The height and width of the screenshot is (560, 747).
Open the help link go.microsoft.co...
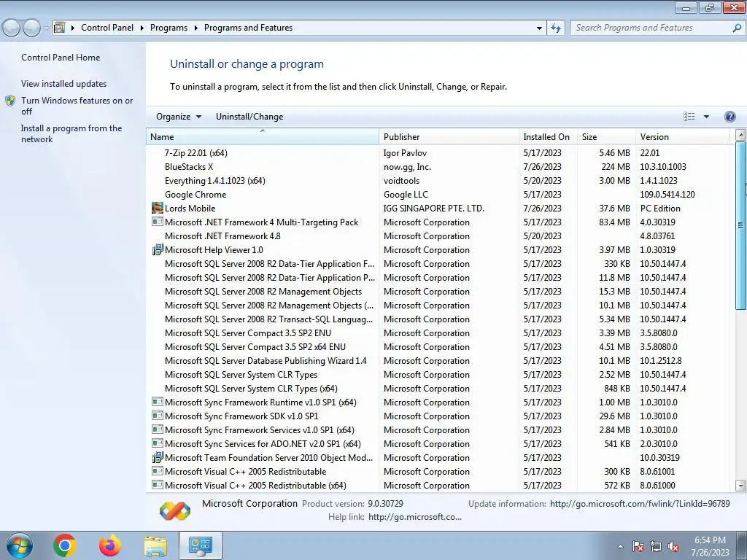click(415, 517)
